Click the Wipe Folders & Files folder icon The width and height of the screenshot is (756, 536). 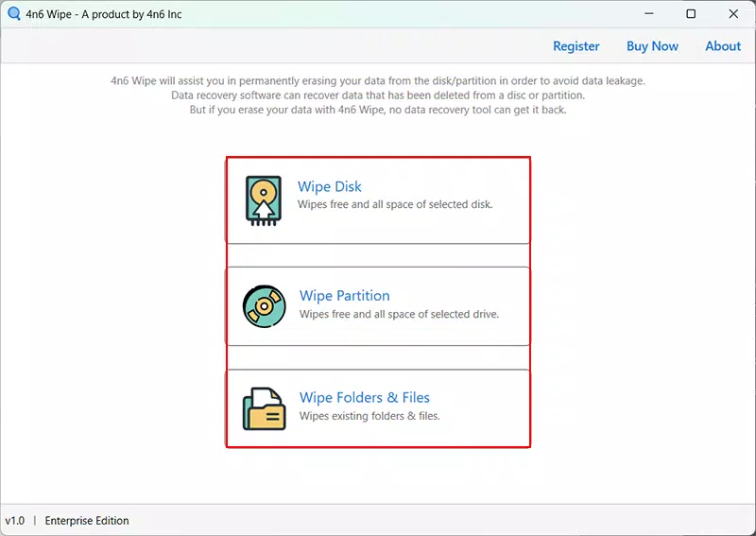point(265,408)
